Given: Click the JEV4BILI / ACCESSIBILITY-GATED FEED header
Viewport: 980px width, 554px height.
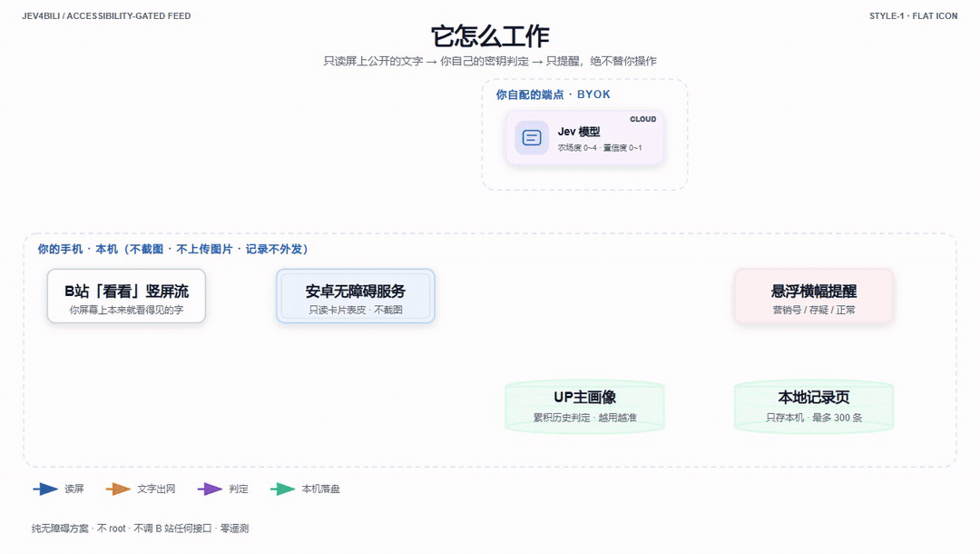Looking at the screenshot, I should coord(106,16).
